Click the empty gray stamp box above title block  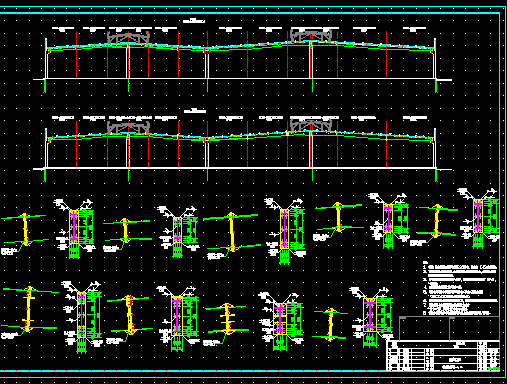(x=449, y=328)
